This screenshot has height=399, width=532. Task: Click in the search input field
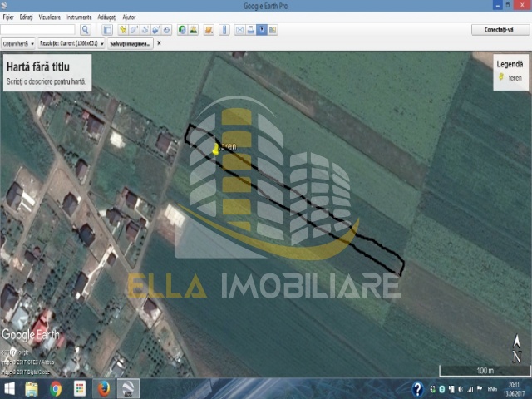[37, 30]
